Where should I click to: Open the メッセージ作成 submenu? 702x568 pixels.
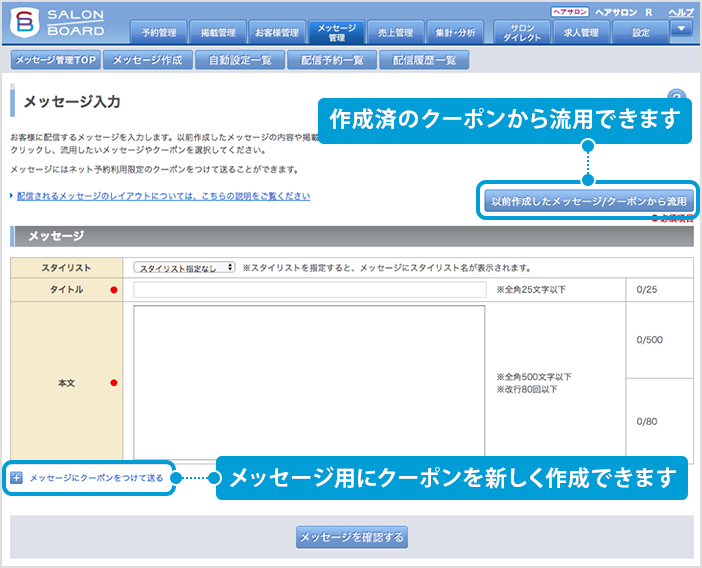tap(147, 60)
